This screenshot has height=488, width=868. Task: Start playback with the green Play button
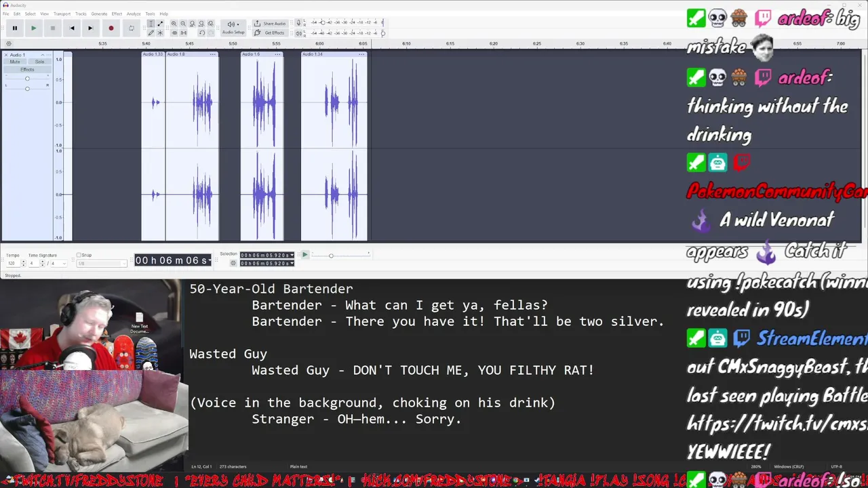click(x=33, y=28)
